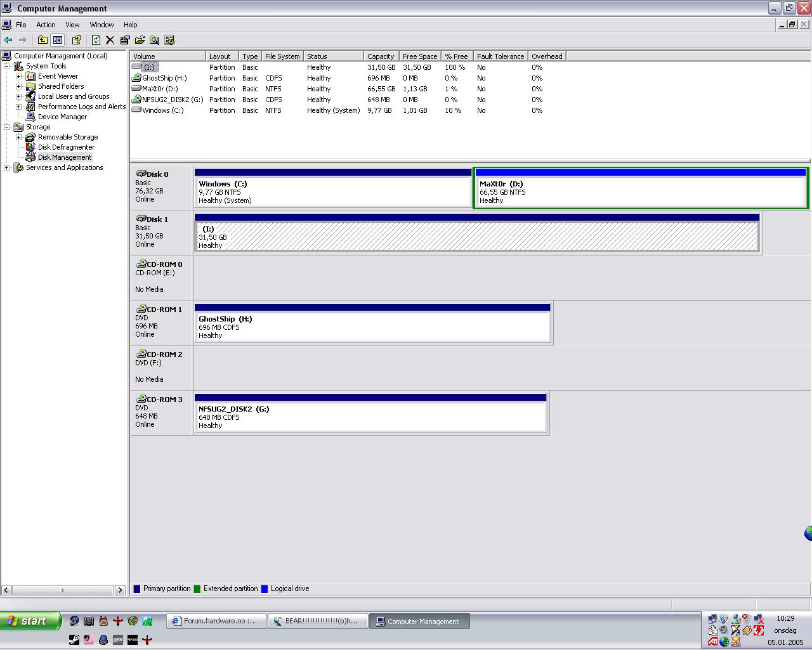The height and width of the screenshot is (650, 812).
Task: Click the Logical drive legend color swatch
Action: [265, 589]
